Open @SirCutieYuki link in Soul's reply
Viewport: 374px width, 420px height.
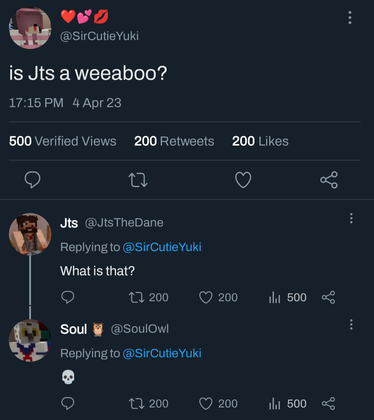(162, 353)
